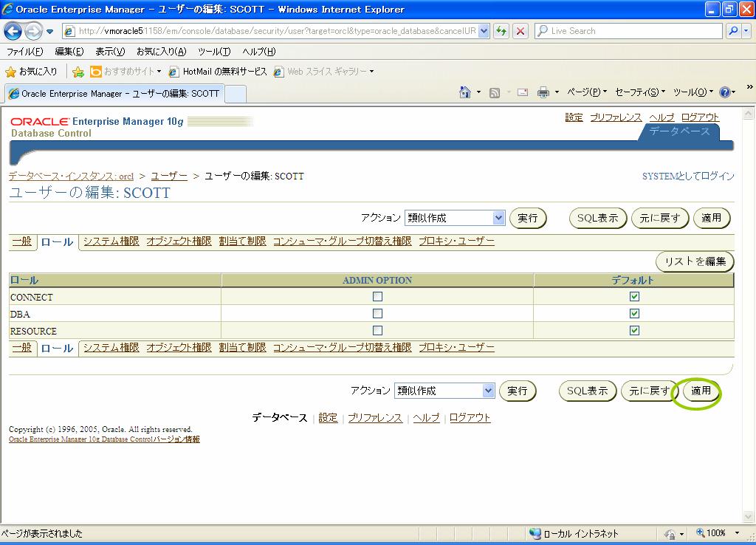Click the リストを編集 button
Viewport: 756px width, 545px height.
coord(695,261)
